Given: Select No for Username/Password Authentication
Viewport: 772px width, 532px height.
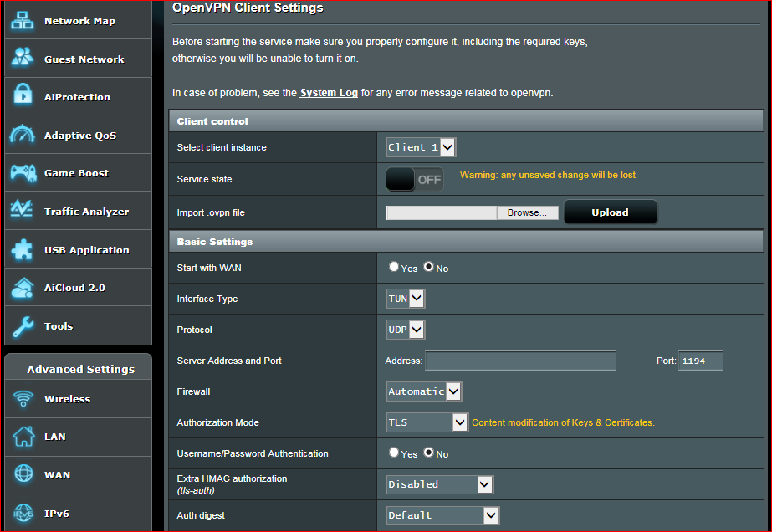Looking at the screenshot, I should pyautogui.click(x=429, y=453).
